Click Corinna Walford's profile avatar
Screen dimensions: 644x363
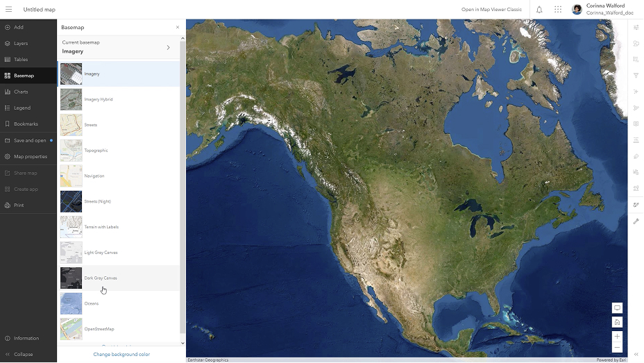577,10
